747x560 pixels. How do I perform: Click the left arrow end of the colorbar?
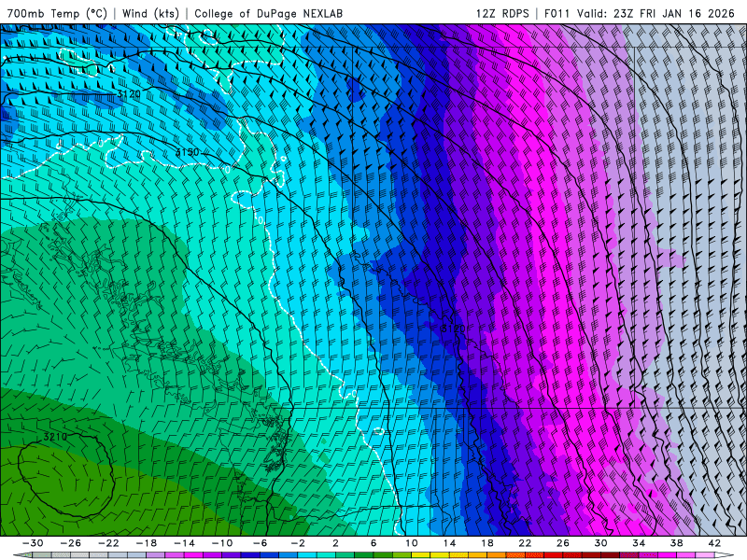pyautogui.click(x=22, y=555)
